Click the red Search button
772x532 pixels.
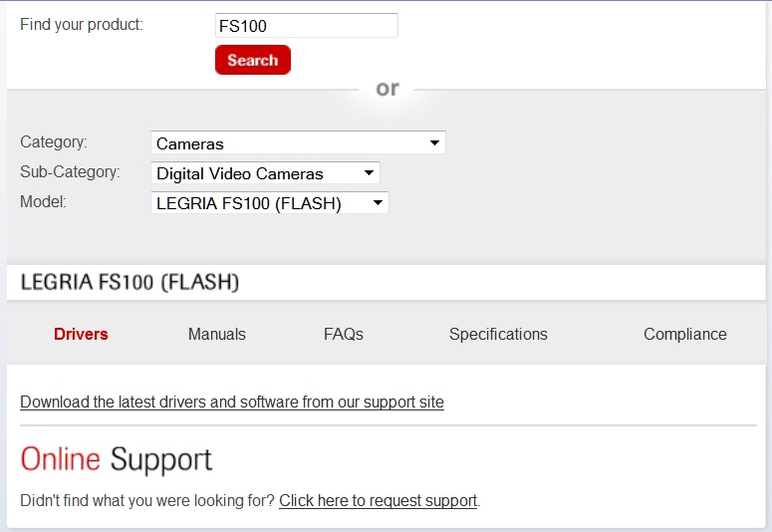[x=253, y=60]
